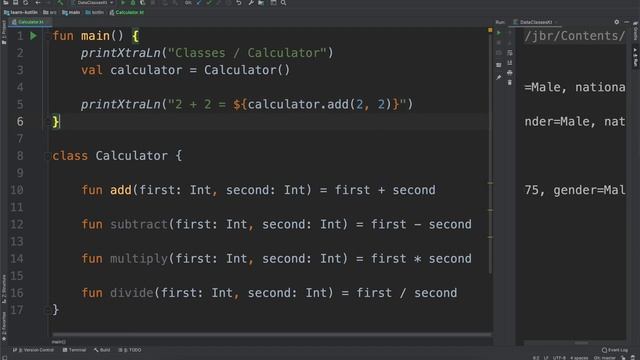Image resolution: width=640 pixels, height=360 pixels.
Task: Click the editor vertical scrollbar
Action: tap(491, 155)
